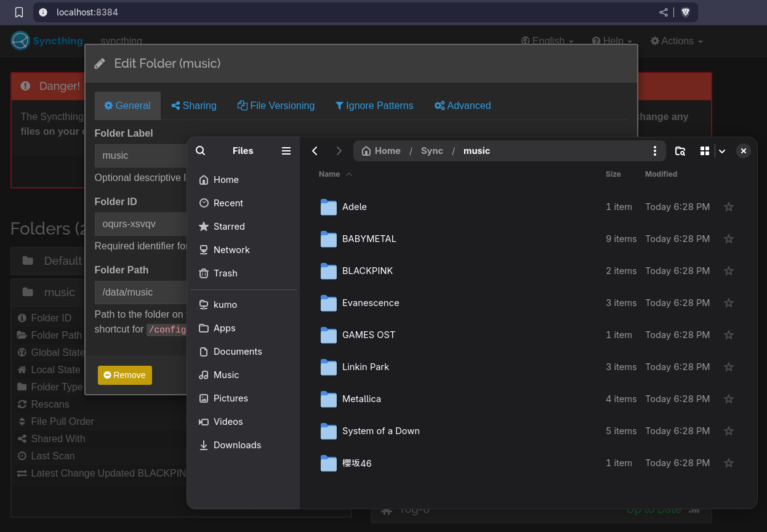Image resolution: width=767 pixels, height=532 pixels.
Task: Star the System of a Down folder
Action: point(729,431)
